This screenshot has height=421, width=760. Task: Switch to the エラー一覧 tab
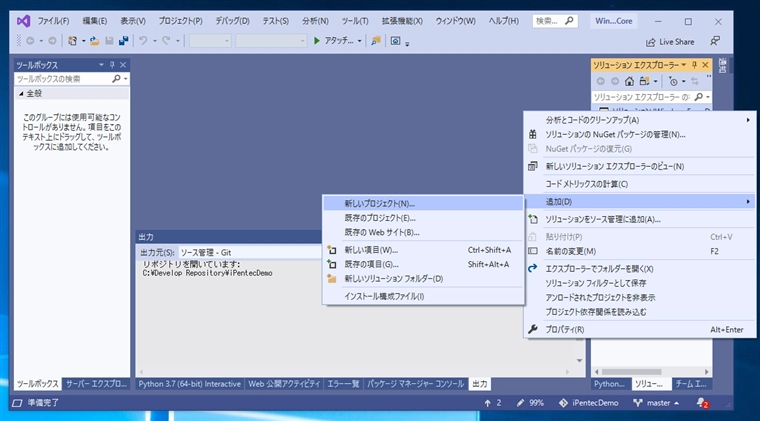point(343,384)
